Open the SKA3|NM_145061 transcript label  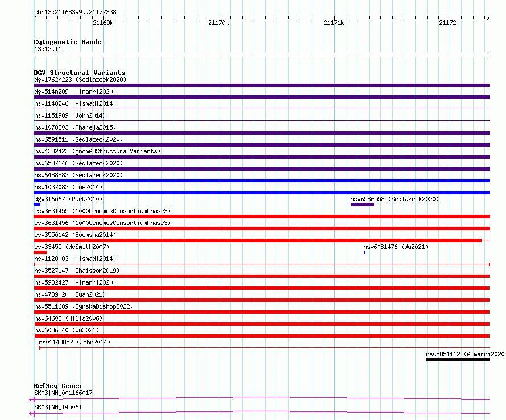(58, 407)
